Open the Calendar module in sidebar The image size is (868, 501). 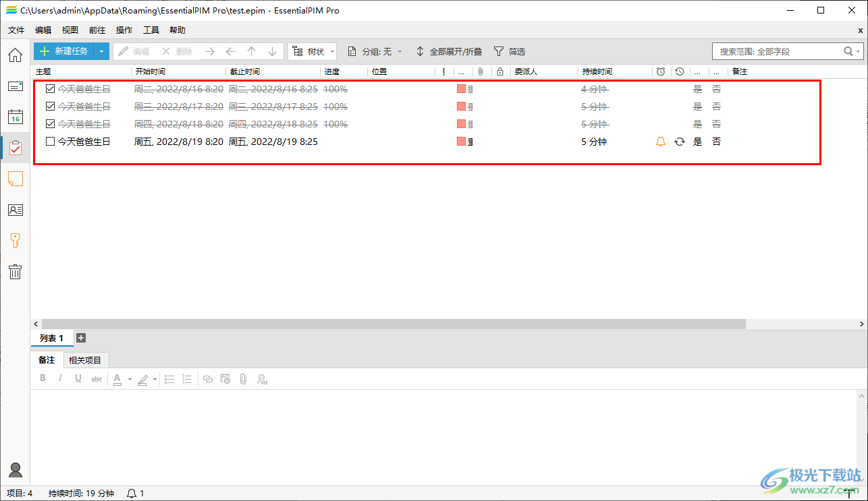coord(15,117)
